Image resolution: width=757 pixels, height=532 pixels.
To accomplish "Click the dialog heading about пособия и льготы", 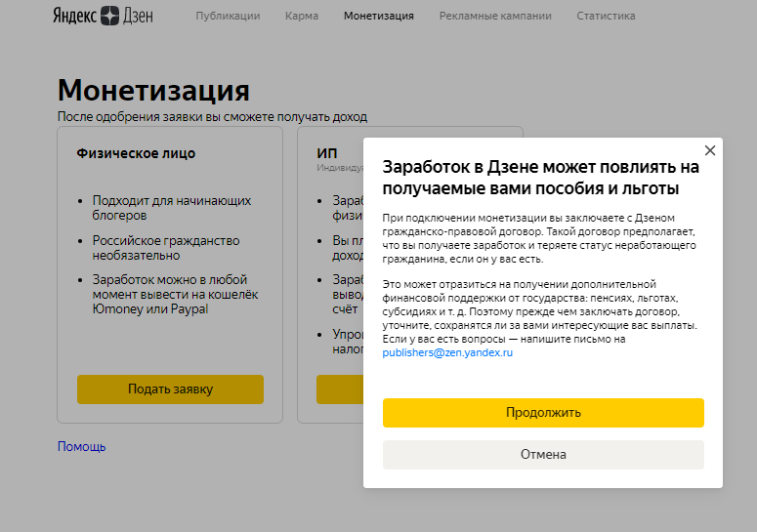I will click(541, 178).
